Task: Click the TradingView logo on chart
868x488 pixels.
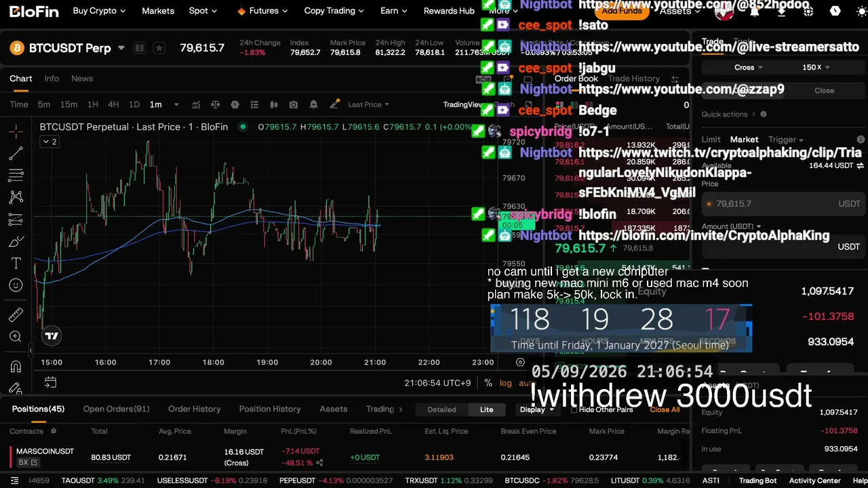Action: click(52, 335)
